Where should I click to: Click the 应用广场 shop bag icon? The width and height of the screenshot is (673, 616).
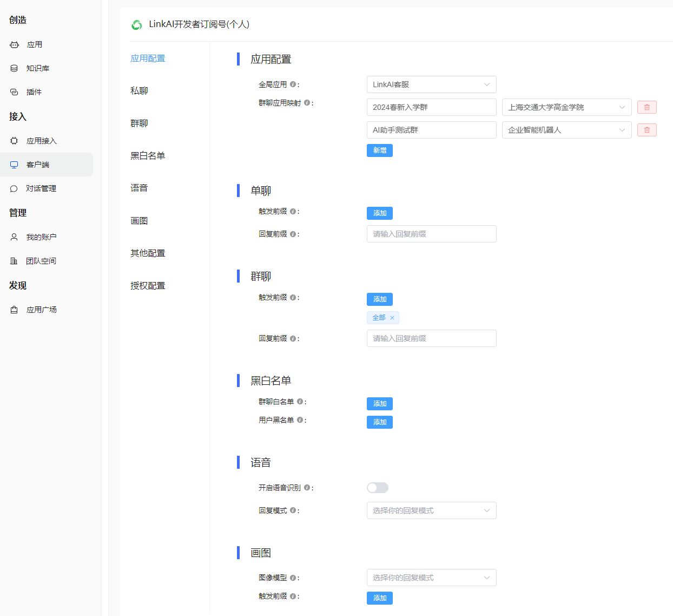click(14, 310)
